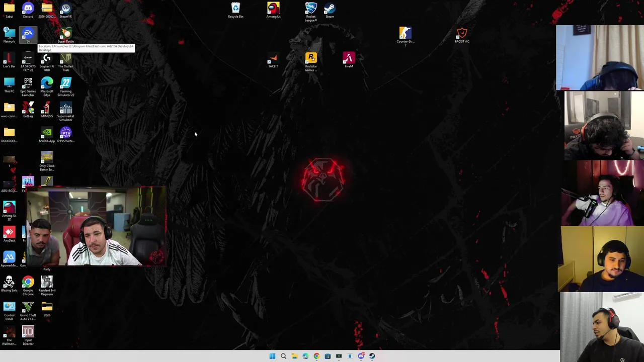The image size is (644, 362).
Task: Select the MIMESIS game shortcut
Action: (47, 110)
